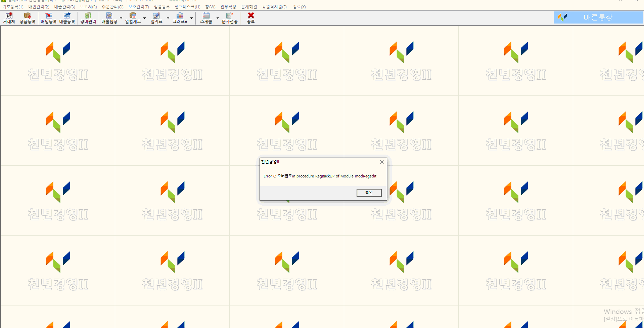
Task: Open the 거래처 toolbar icon
Action: point(9,18)
